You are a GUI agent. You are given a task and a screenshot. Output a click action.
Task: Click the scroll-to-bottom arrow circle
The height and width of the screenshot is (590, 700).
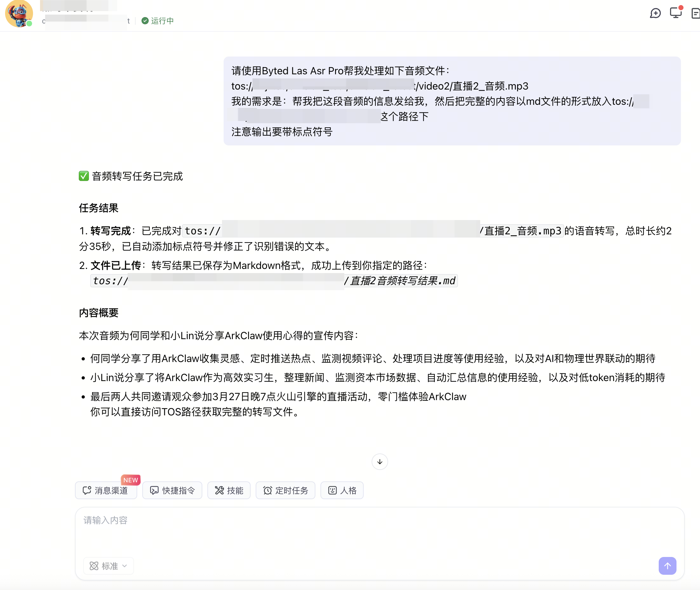(380, 462)
